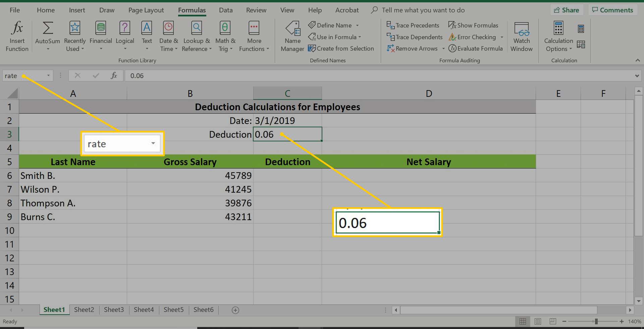Open the File tab
The height and width of the screenshot is (329, 644).
click(x=14, y=10)
